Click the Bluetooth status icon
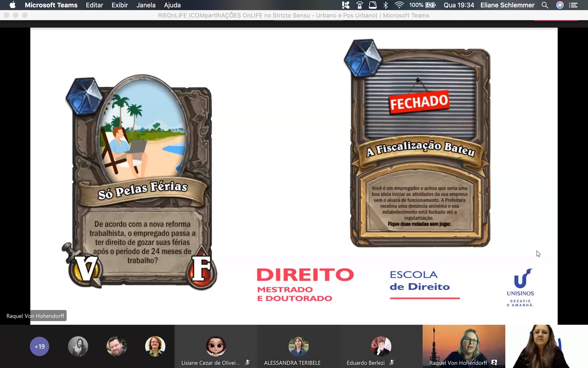The image size is (588, 368). pyautogui.click(x=386, y=5)
